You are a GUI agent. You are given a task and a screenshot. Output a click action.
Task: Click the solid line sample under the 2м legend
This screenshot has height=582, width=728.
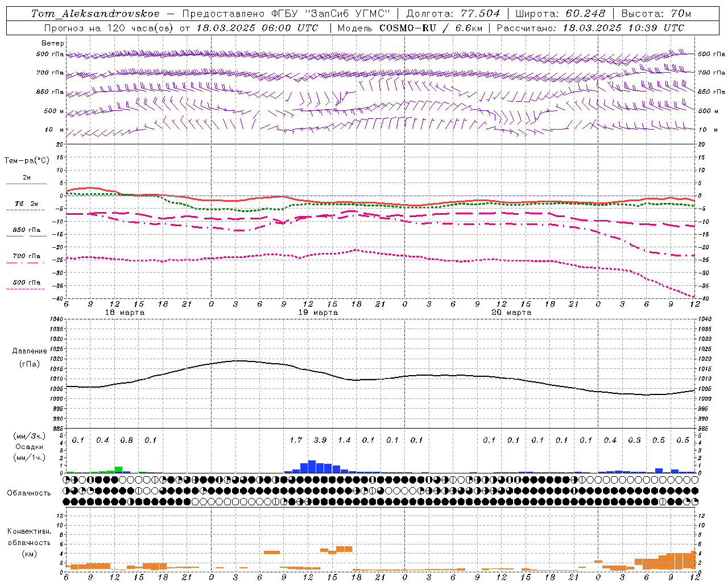26,184
